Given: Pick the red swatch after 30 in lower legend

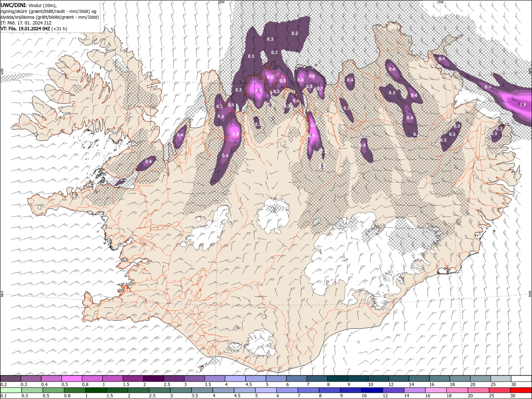Looking at the screenshot, I should pyautogui.click(x=520, y=390).
